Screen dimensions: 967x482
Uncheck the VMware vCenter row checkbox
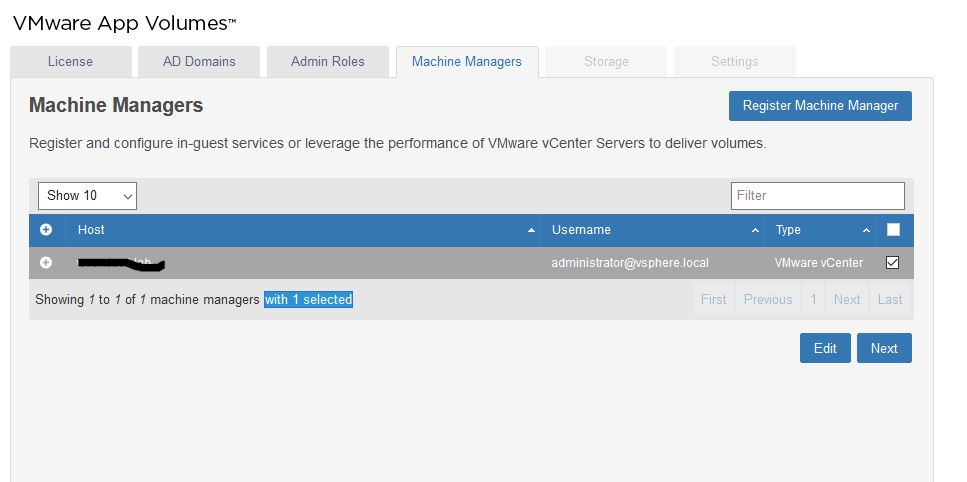[x=892, y=263]
